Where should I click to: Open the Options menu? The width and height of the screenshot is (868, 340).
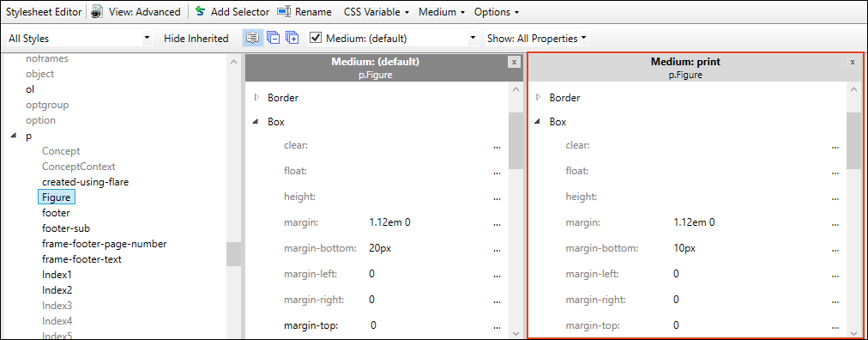pyautogui.click(x=497, y=12)
